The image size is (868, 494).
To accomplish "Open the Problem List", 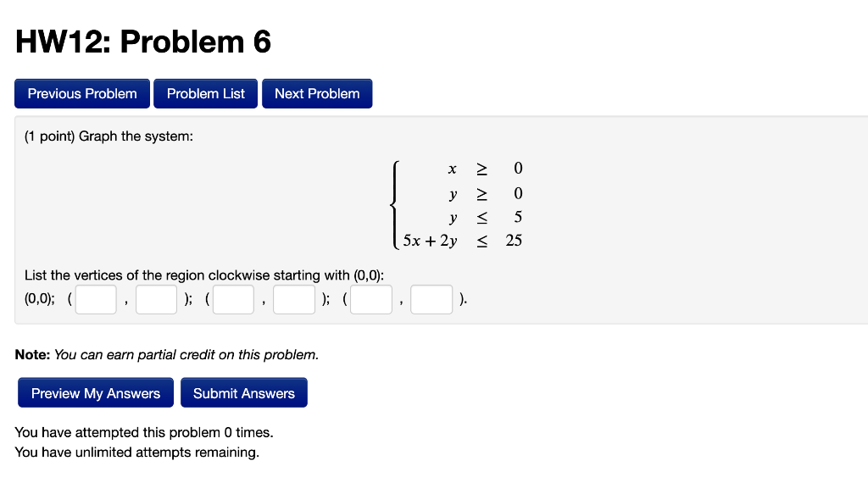I will (x=205, y=93).
